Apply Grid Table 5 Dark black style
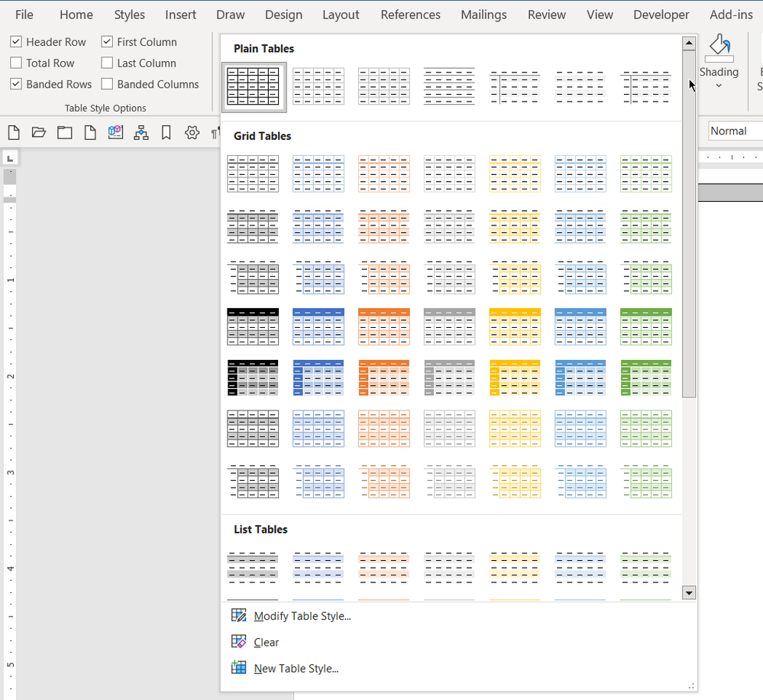Image resolution: width=763 pixels, height=700 pixels. coord(253,378)
